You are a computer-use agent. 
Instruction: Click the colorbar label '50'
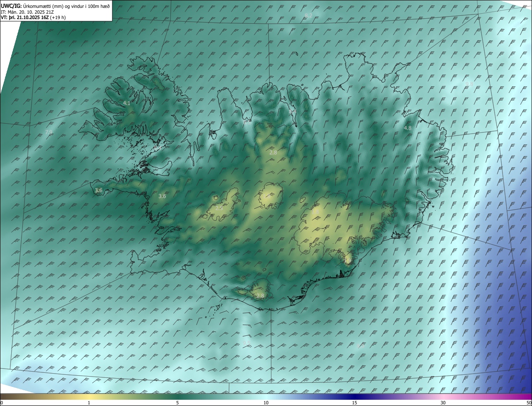[529, 403]
